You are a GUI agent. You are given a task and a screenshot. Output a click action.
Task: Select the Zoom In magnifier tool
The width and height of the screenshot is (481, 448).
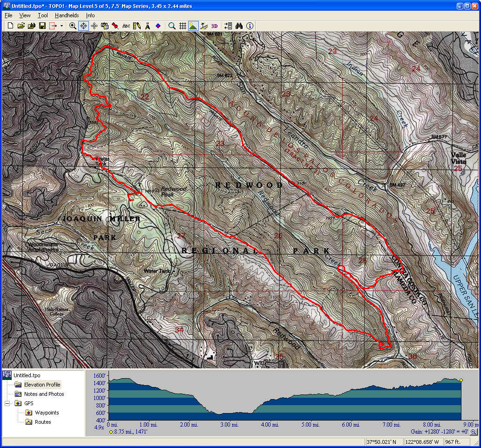pos(73,26)
